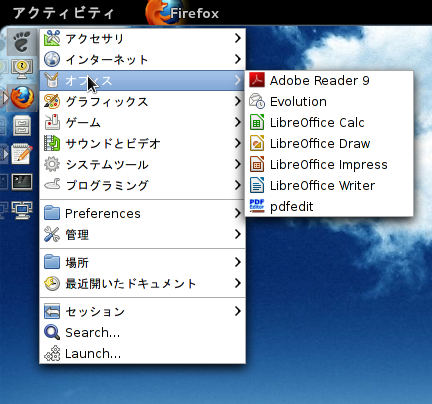This screenshot has height=404, width=432.
Task: Launch Firefox from the dock
Action: (22, 97)
